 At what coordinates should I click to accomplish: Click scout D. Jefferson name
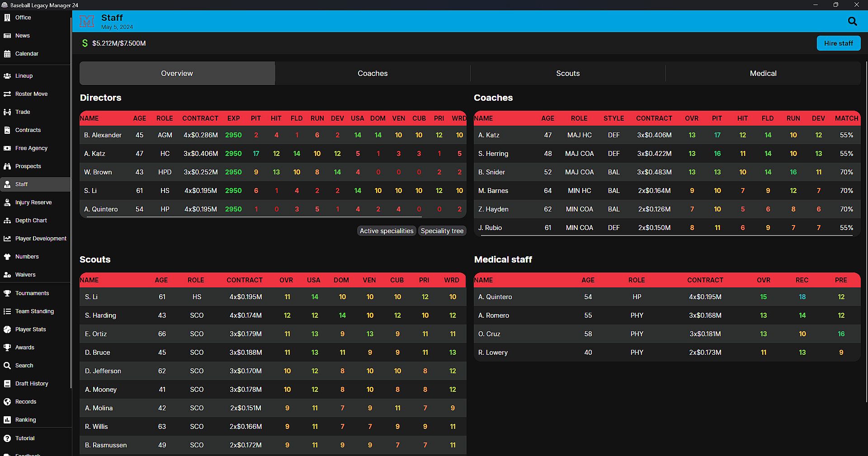point(103,371)
